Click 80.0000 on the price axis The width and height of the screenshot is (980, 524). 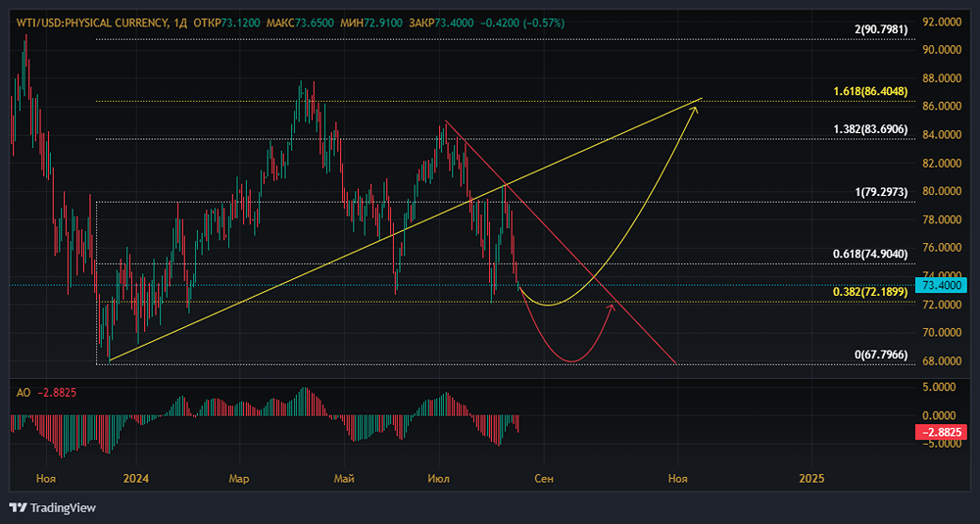pos(943,191)
